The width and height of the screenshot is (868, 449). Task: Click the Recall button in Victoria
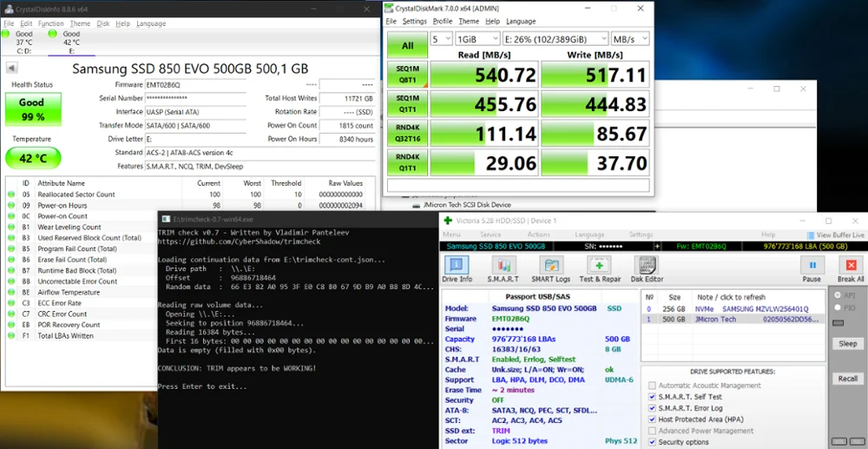847,379
